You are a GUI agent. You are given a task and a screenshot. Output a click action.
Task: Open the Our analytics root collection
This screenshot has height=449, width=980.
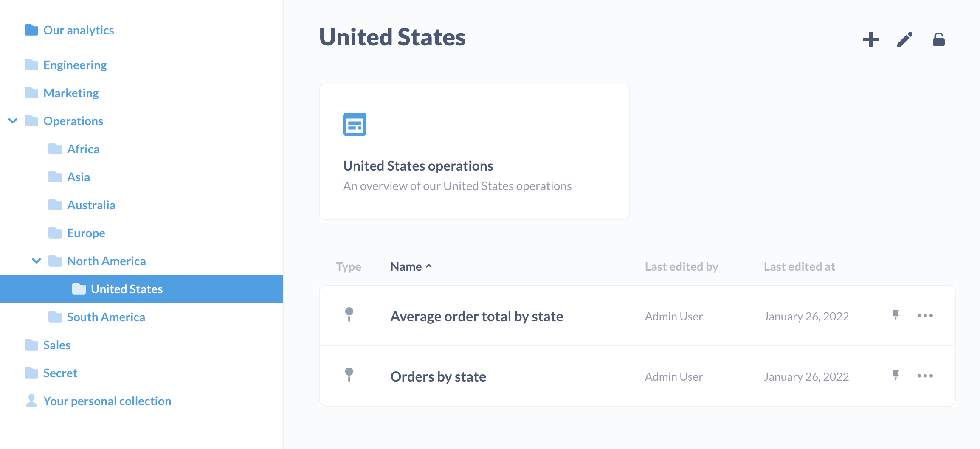pyautogui.click(x=79, y=30)
